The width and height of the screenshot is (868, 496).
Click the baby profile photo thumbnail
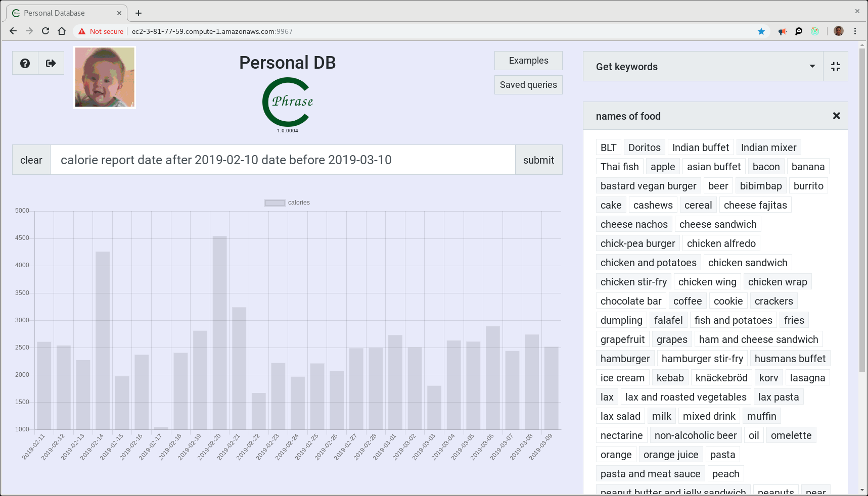(x=105, y=78)
